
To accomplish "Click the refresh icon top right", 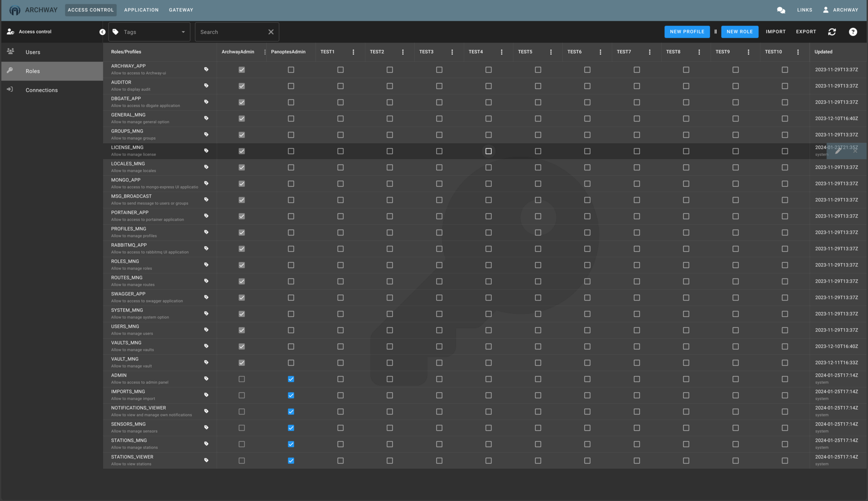I will 833,32.
